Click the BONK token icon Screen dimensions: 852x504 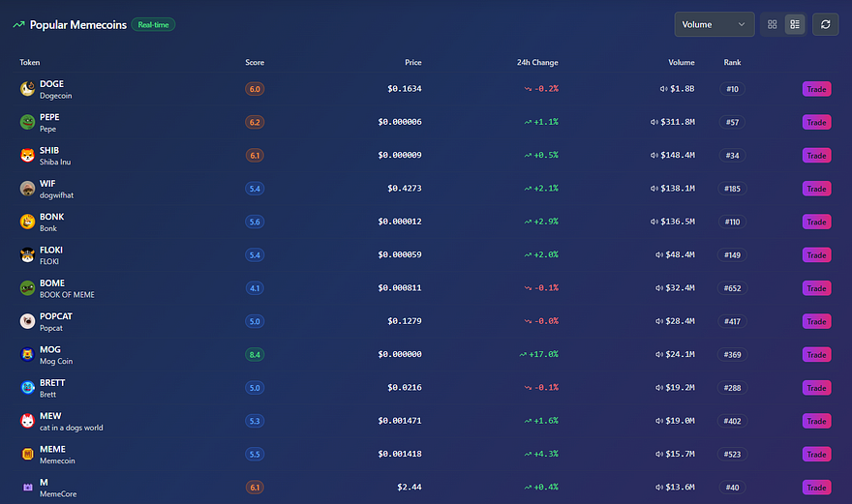click(x=27, y=222)
